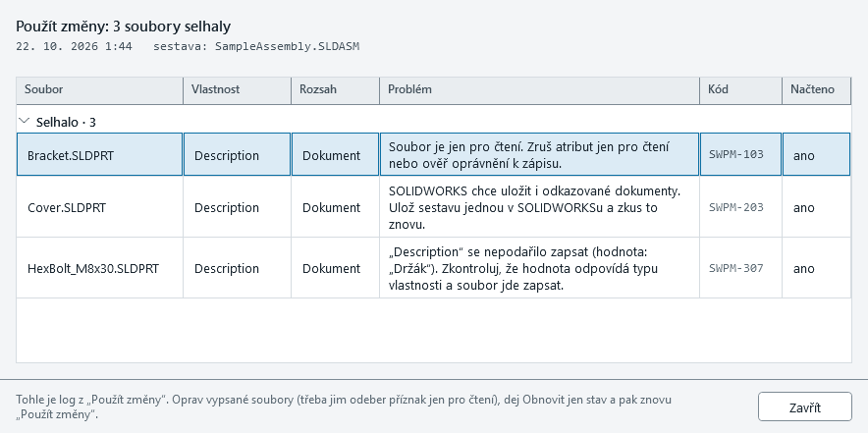Image resolution: width=868 pixels, height=433 pixels.
Task: Sort by Soubor column header
Action: point(99,89)
